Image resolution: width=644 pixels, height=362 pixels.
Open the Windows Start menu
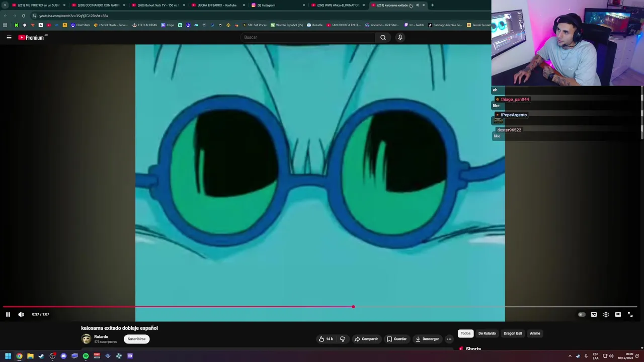coord(8,356)
